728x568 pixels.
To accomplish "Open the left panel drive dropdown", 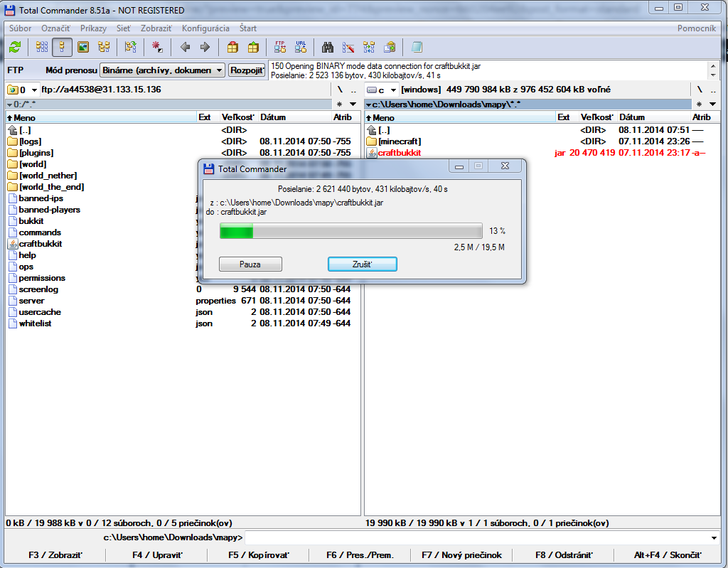I will [22, 90].
